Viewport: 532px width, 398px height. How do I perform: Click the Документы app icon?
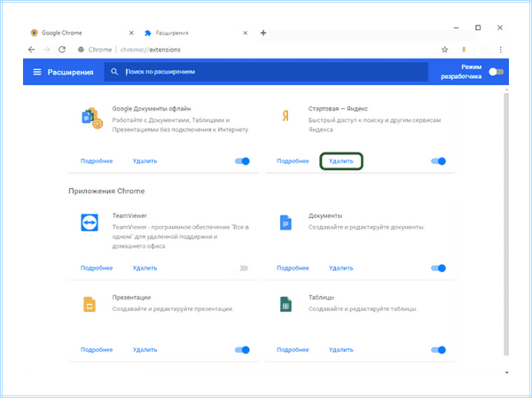point(286,222)
